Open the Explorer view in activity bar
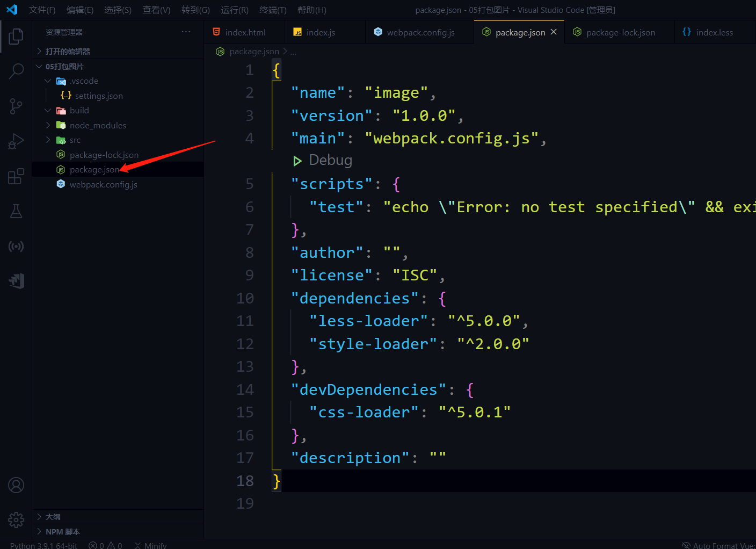This screenshot has height=549, width=756. point(16,37)
